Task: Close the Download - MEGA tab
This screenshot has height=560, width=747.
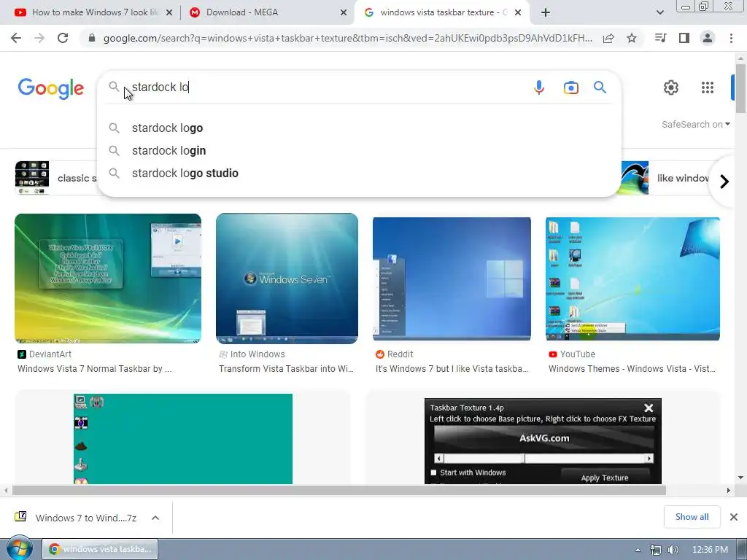Action: tap(344, 13)
